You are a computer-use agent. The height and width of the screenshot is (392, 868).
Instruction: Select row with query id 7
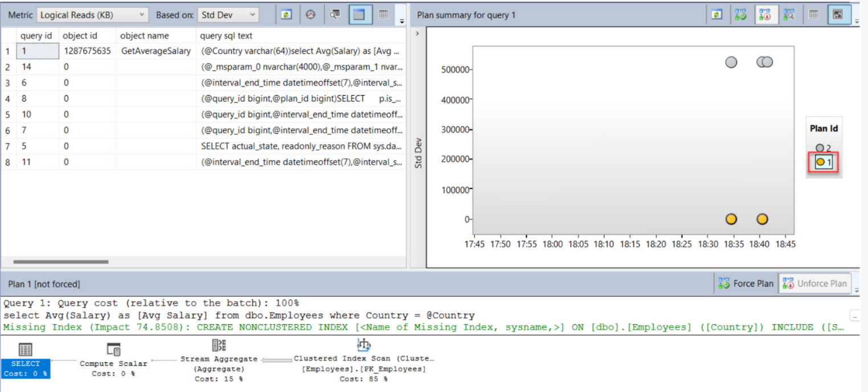203,130
